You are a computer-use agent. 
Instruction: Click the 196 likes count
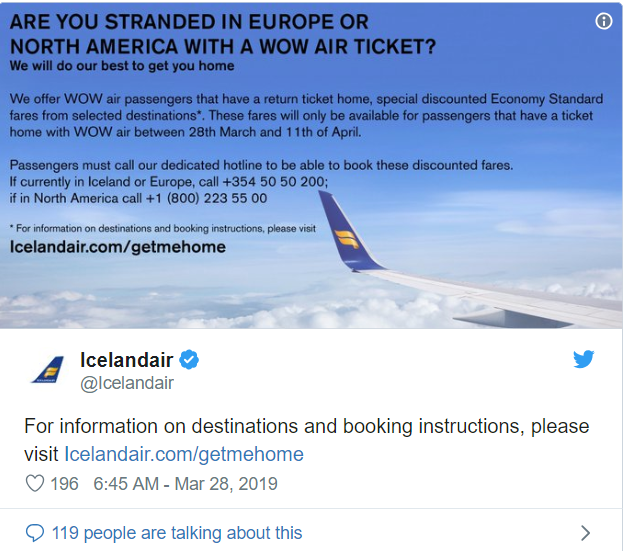pyautogui.click(x=64, y=484)
